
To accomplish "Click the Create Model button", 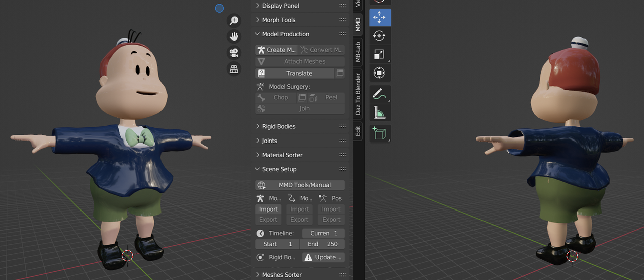I will pyautogui.click(x=276, y=50).
